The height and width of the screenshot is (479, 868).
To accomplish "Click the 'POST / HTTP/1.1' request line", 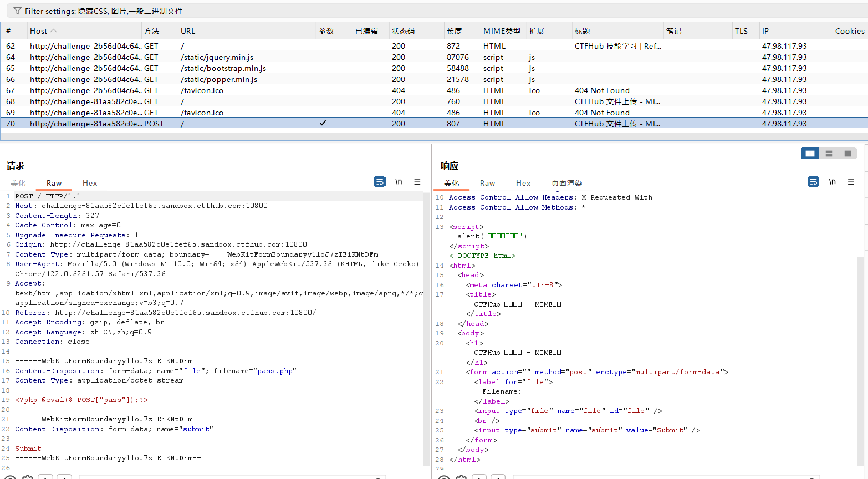I will 48,196.
